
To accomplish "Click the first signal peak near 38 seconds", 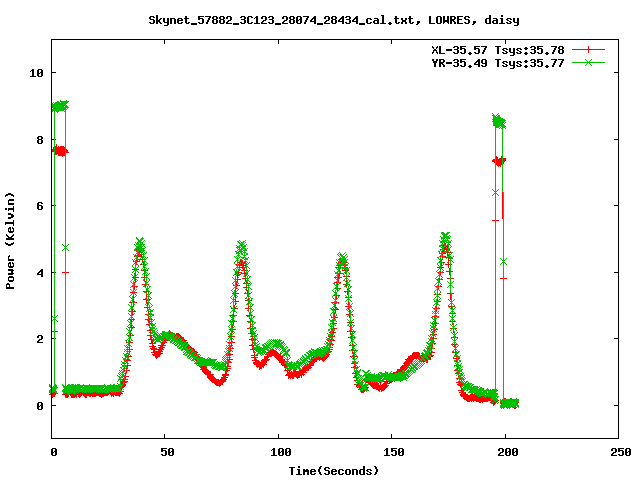I will [x=140, y=242].
